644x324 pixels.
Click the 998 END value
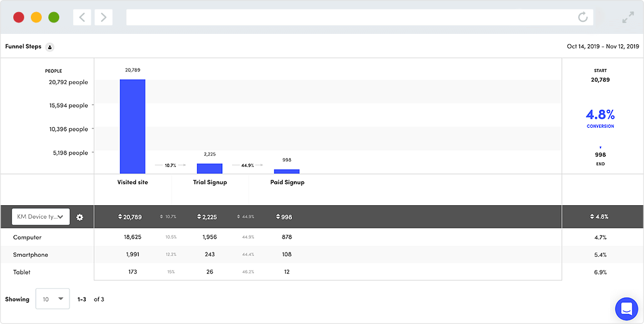pyautogui.click(x=600, y=154)
